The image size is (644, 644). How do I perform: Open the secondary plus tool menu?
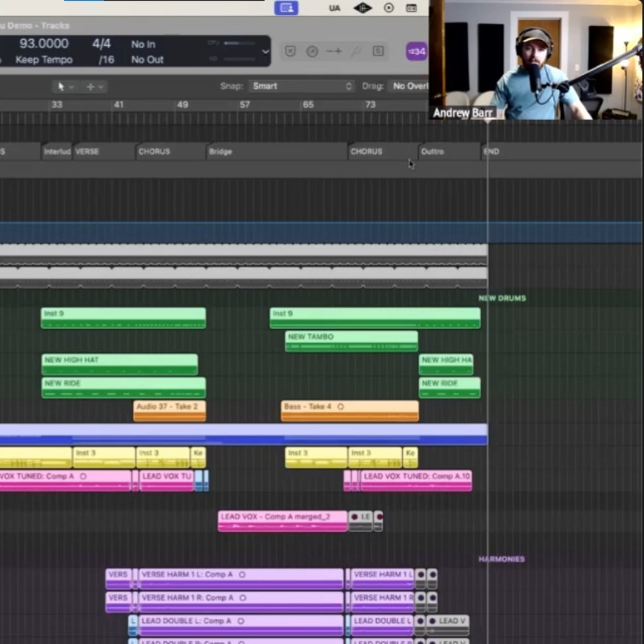pos(94,86)
